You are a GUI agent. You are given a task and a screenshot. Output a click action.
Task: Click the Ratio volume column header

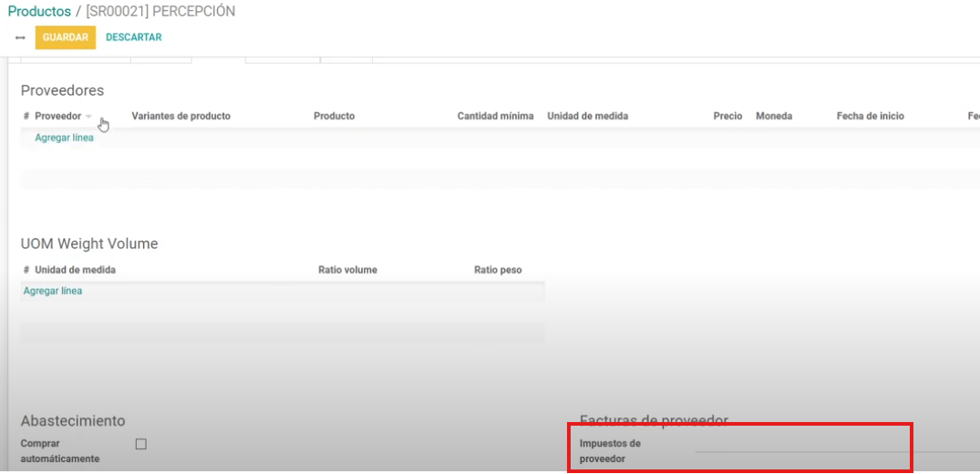[x=347, y=270]
